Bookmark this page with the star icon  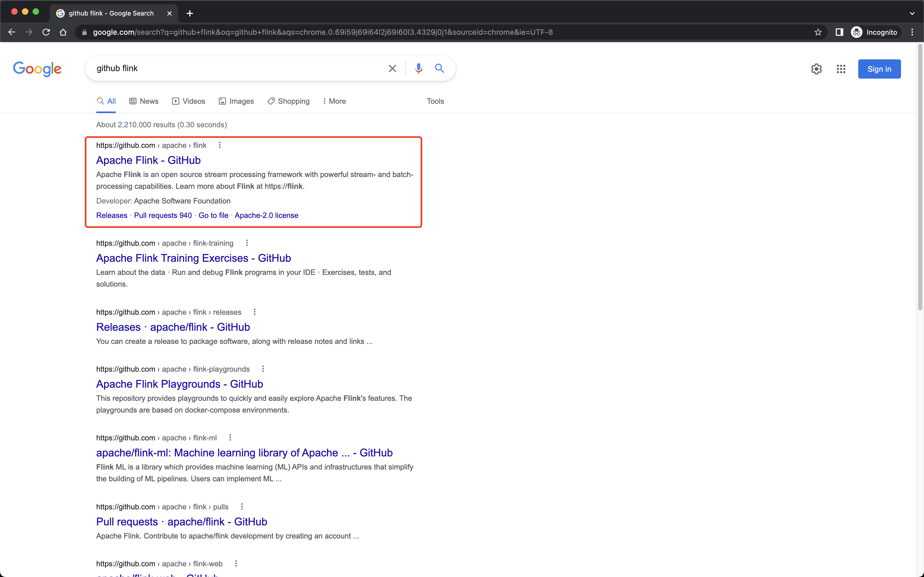tap(818, 32)
